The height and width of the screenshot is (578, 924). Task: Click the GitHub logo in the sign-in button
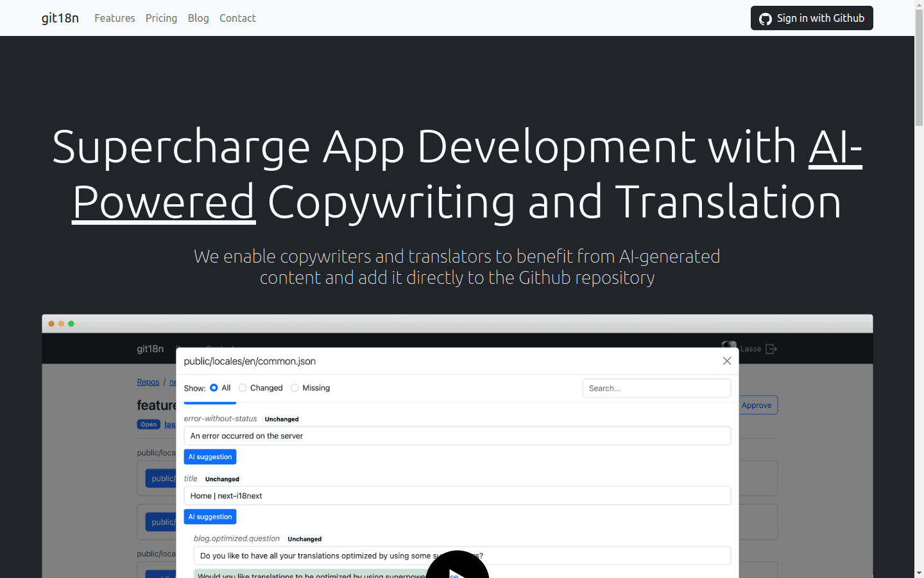[766, 18]
